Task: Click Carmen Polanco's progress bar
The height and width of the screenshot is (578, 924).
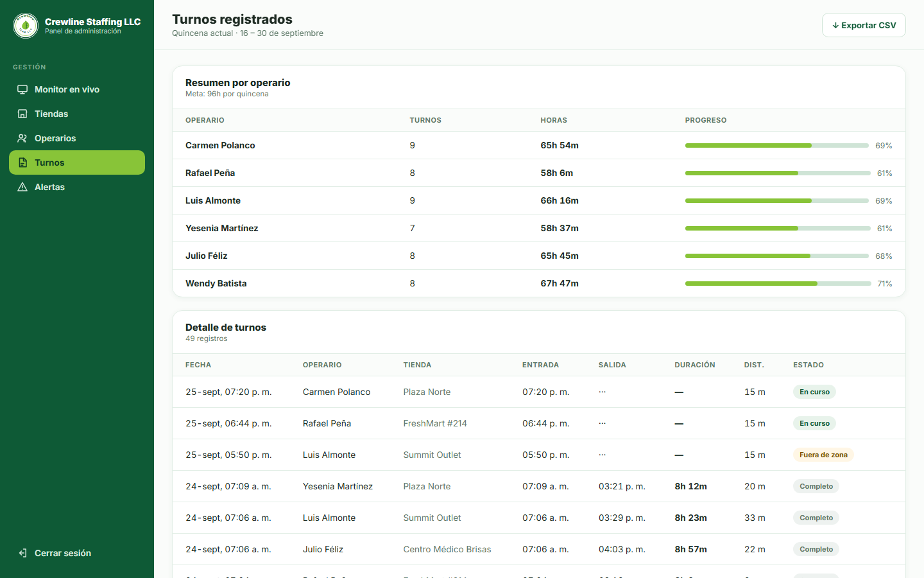Action: pos(776,146)
